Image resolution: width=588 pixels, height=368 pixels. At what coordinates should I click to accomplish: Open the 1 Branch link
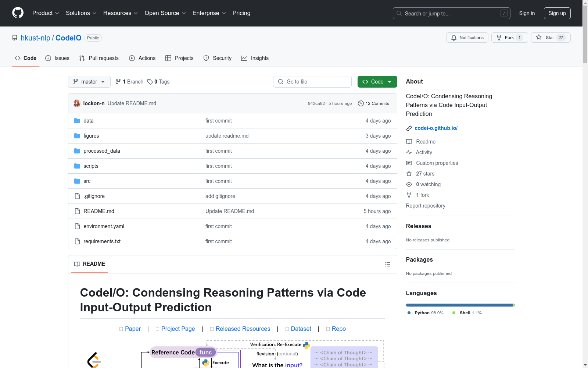point(129,82)
